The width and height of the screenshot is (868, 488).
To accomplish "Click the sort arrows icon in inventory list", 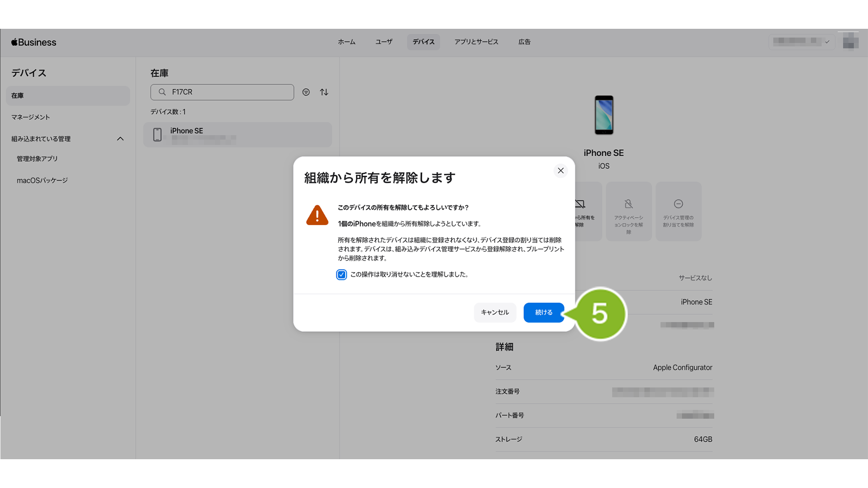I will (x=324, y=92).
